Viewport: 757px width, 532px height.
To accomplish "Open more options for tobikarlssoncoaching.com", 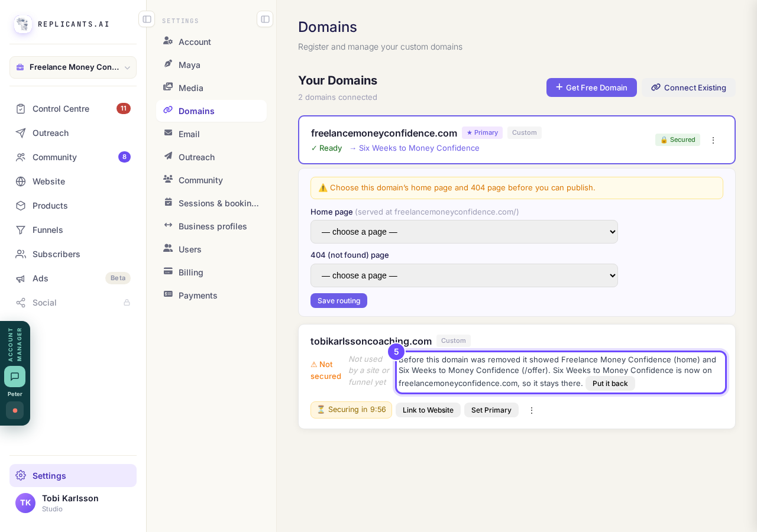I will pos(532,410).
